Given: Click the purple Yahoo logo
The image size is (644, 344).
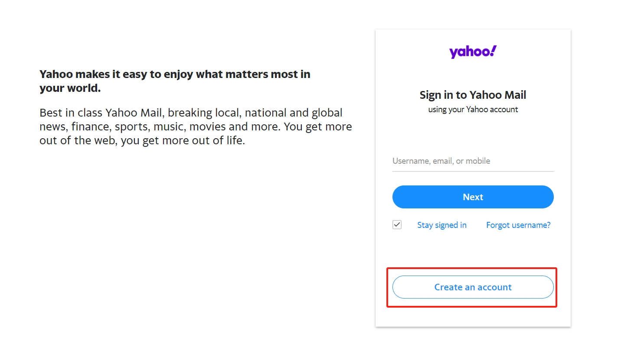Looking at the screenshot, I should pyautogui.click(x=473, y=52).
